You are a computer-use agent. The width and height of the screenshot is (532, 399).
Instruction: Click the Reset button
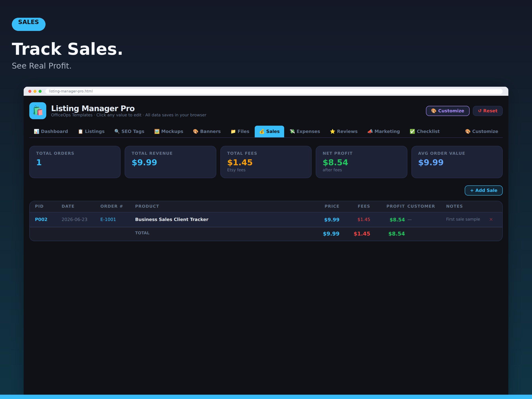487,111
